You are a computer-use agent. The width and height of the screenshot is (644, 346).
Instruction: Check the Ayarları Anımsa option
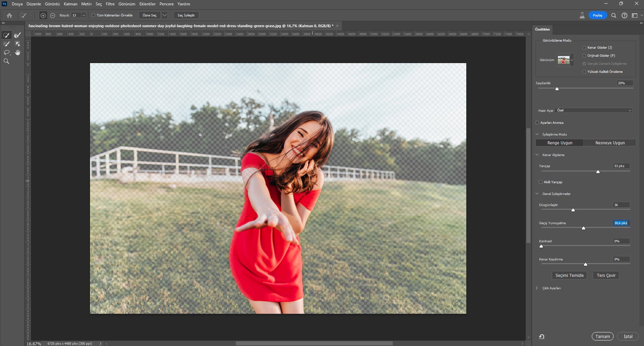tap(537, 123)
